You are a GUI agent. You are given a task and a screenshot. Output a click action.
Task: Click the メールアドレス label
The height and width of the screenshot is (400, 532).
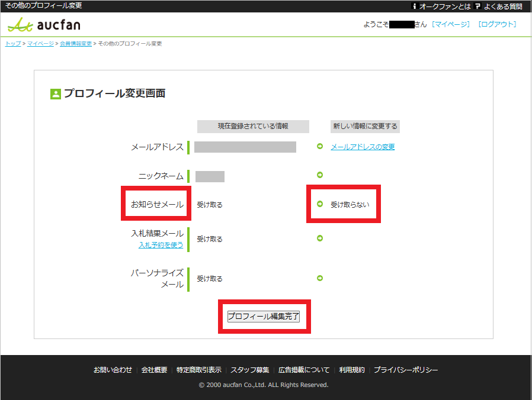157,147
